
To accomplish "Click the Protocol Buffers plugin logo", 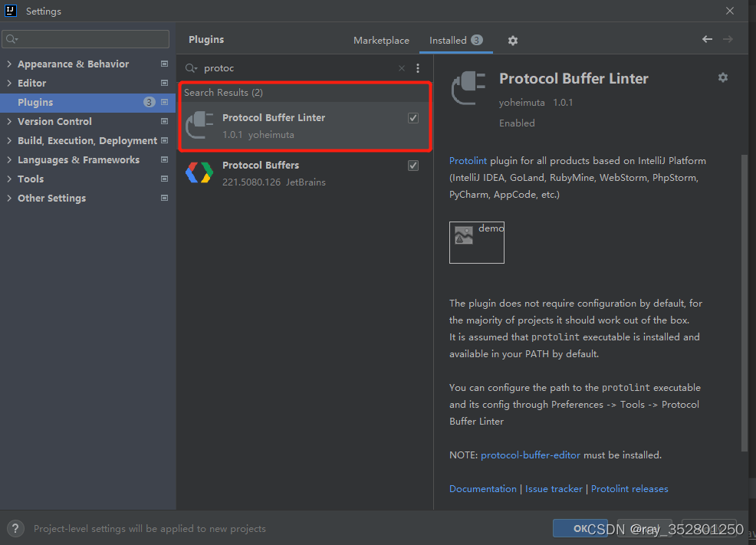I will (x=199, y=172).
